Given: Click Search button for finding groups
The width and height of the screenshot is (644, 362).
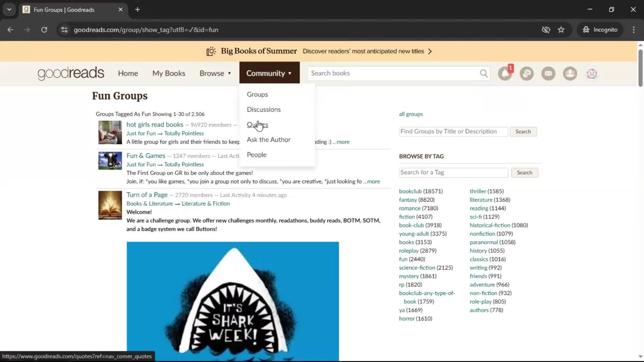Looking at the screenshot, I should click(523, 132).
